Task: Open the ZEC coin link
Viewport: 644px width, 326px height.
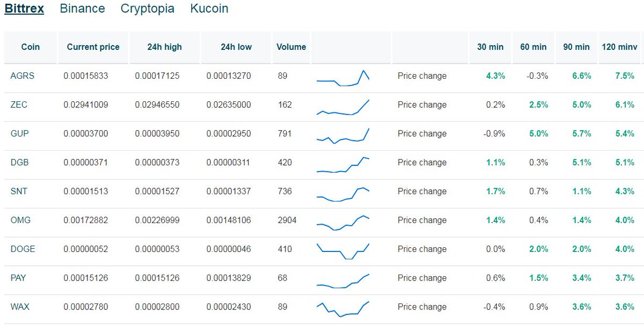Action: 19,105
